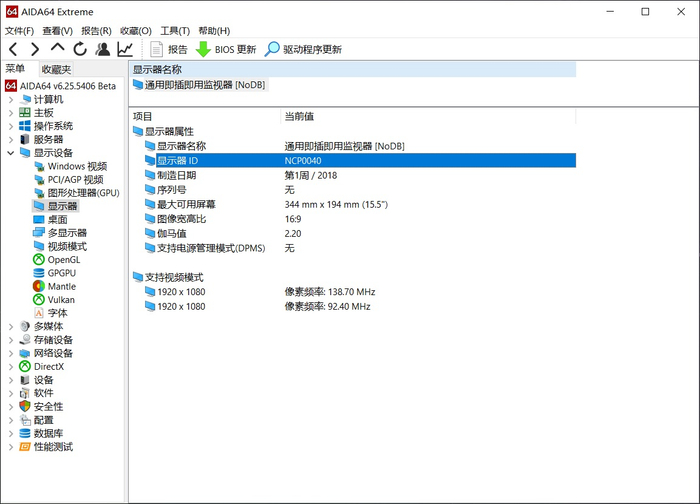Select the GPGPU icon in tree
The image size is (700, 504).
click(x=39, y=273)
